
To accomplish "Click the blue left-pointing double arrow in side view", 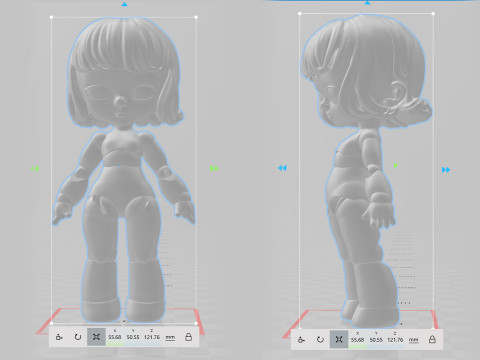I will [282, 168].
